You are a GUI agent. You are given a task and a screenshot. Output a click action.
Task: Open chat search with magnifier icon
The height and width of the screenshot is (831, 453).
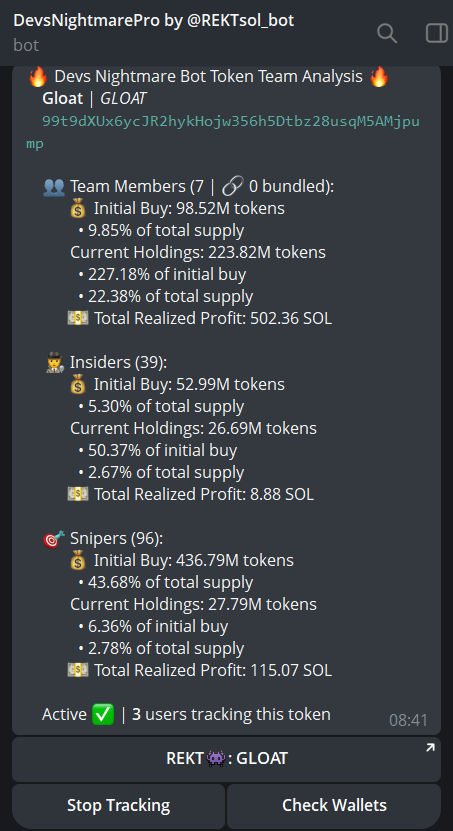point(387,33)
